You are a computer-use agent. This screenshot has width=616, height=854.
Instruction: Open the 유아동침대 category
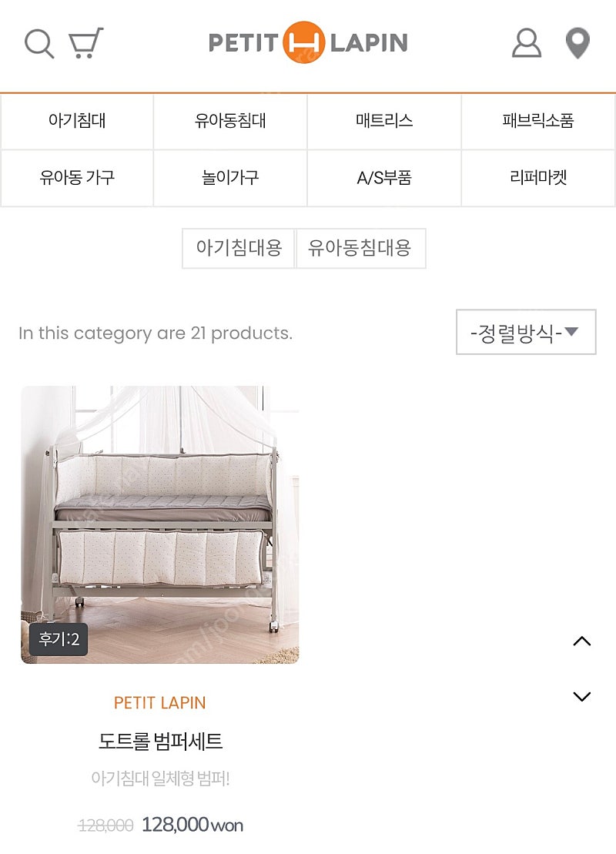[x=230, y=121]
